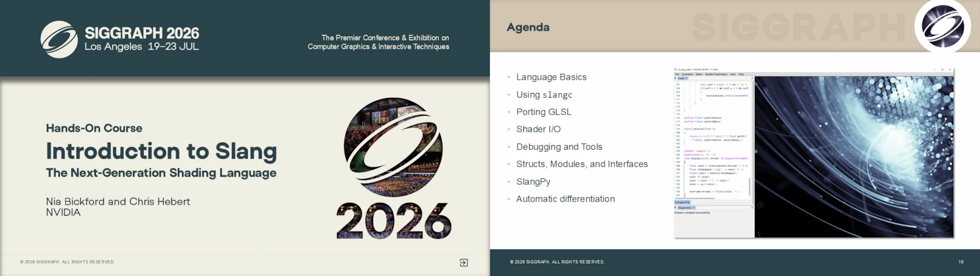Image resolution: width=980 pixels, height=276 pixels.
Task: Click the exit presentation icon on title slide
Action: coord(464,263)
